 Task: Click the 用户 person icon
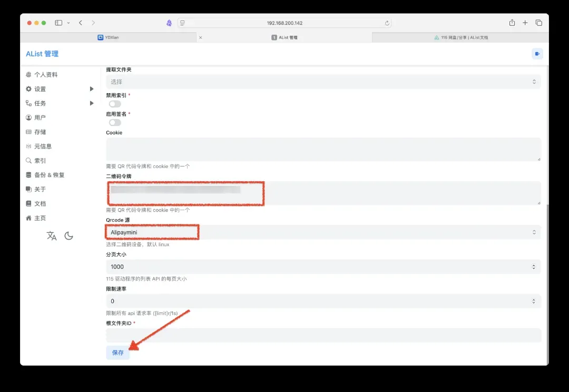[x=28, y=117]
